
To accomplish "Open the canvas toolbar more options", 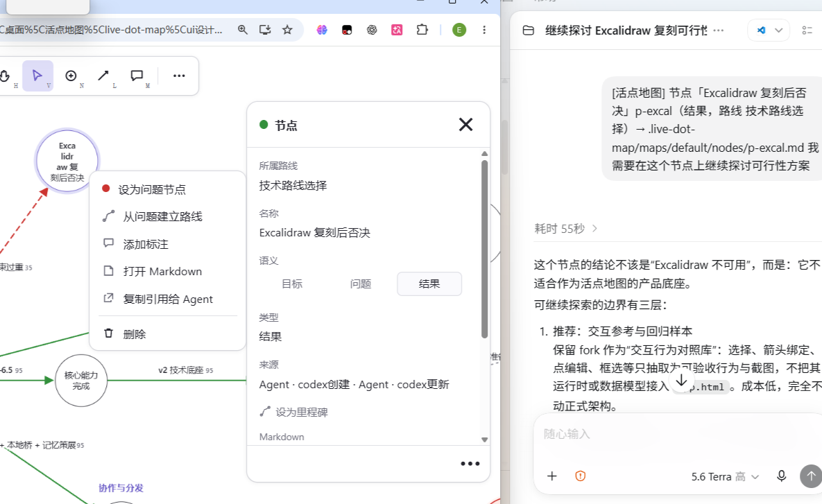I will coord(179,76).
